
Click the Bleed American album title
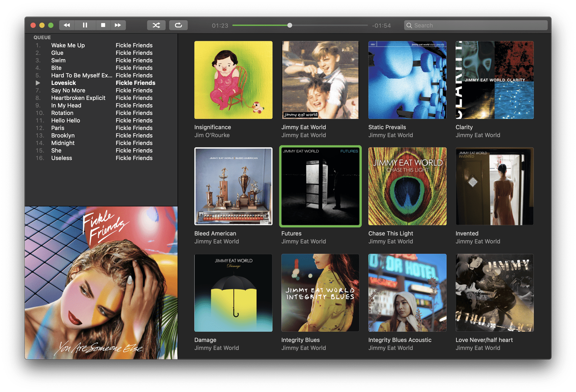pos(215,233)
